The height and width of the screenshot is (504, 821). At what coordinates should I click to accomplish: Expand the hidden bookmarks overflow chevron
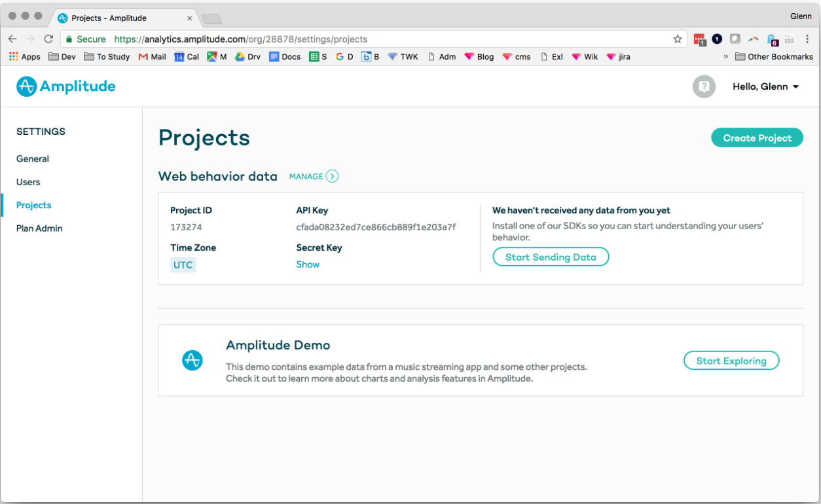(725, 57)
